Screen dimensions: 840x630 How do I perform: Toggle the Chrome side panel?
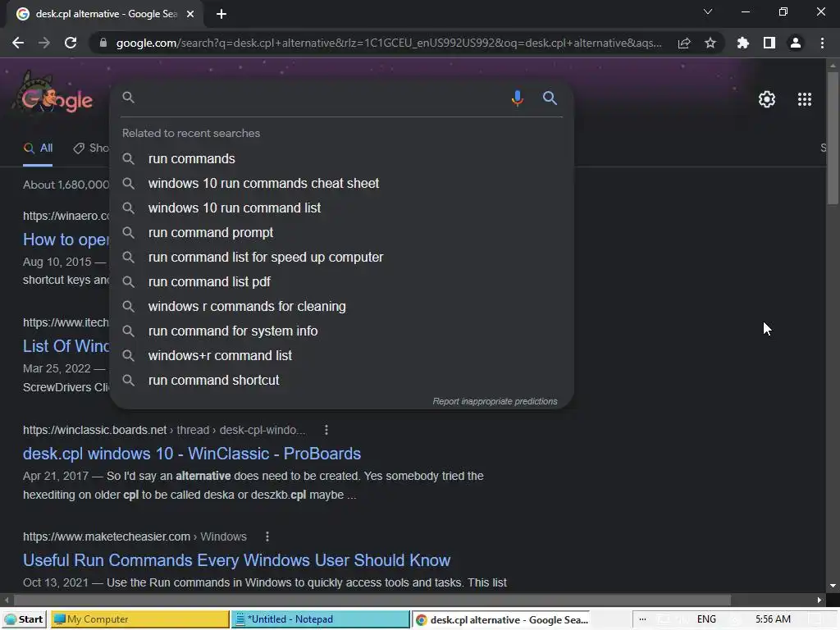tap(769, 43)
